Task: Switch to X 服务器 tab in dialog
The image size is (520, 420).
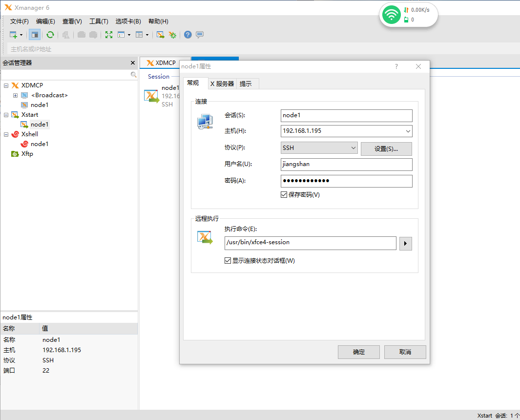Action: [x=222, y=84]
